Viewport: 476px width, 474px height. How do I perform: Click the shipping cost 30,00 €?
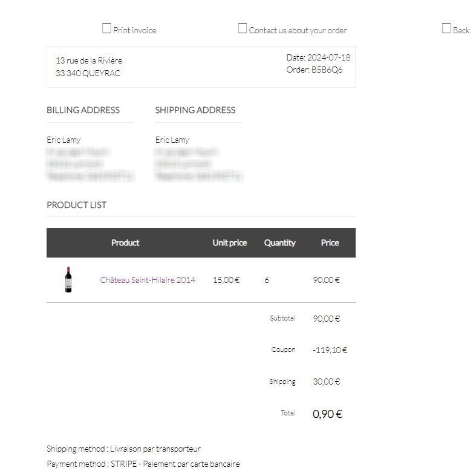coord(327,381)
